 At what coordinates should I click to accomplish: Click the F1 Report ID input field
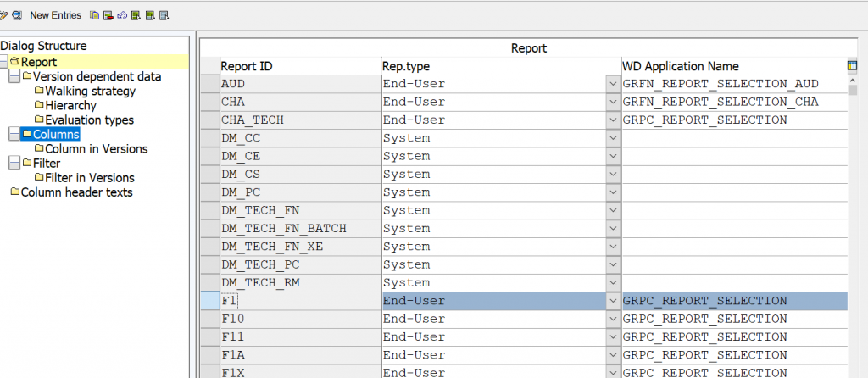(301, 301)
